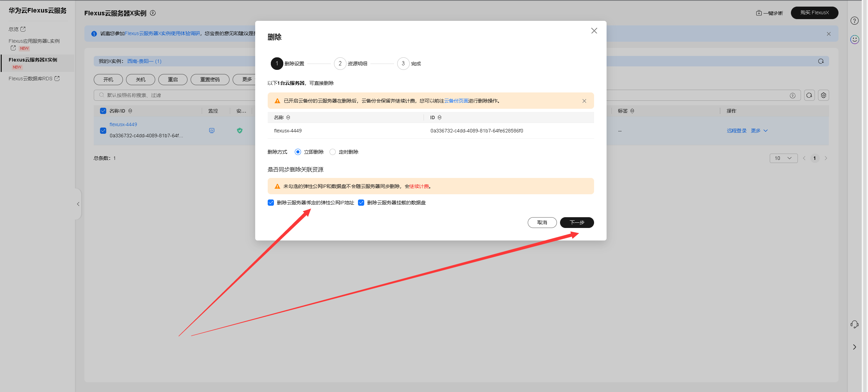This screenshot has width=868, height=392.
Task: Click the 远程登录 link
Action: 736,131
